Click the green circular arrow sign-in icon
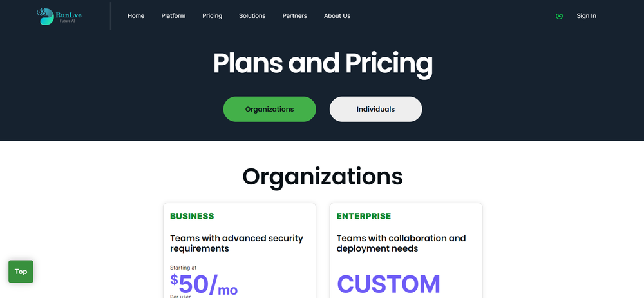Viewport: 644px width, 298px height. pos(559,16)
